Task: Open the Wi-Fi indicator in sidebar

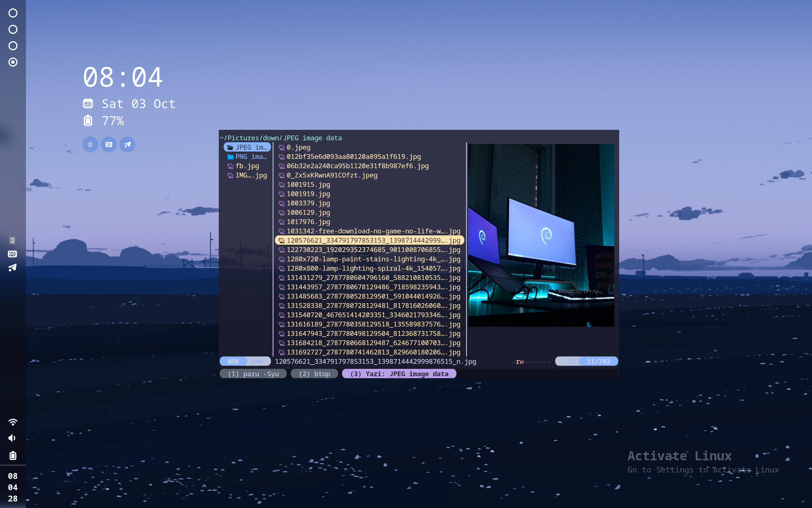Action: 13,422
